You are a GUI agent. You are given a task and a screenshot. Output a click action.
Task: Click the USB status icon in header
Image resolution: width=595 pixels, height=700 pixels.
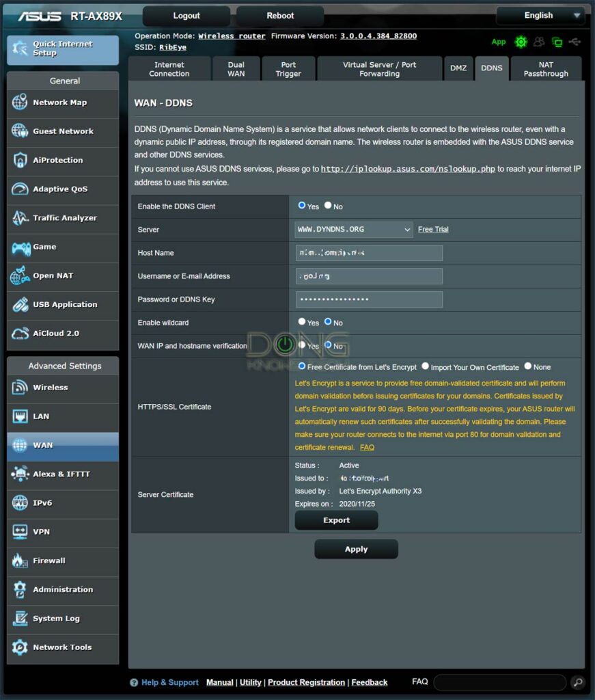[575, 42]
